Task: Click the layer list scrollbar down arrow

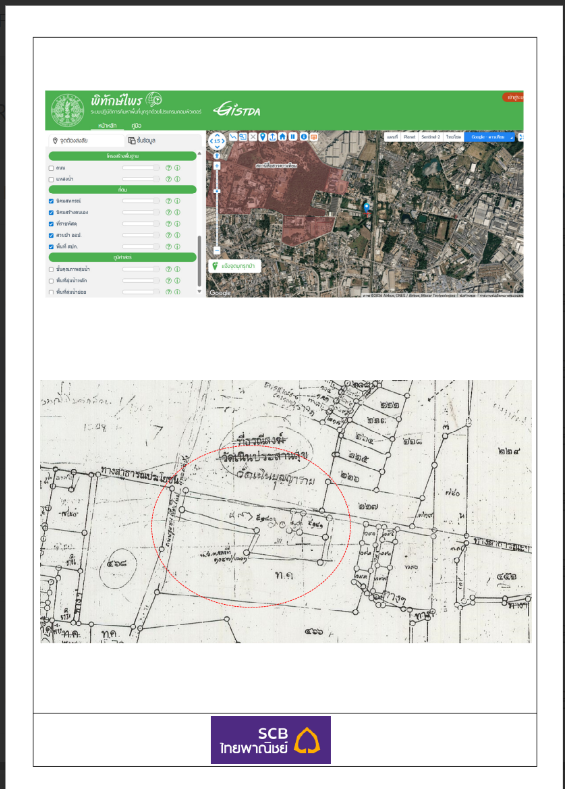Action: click(x=199, y=291)
